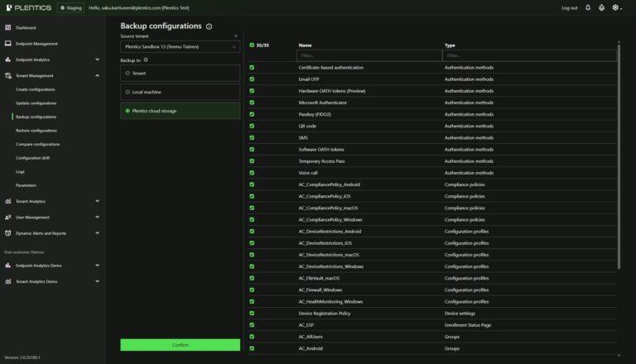Toggle the select-all 35/35 checkbox
The width and height of the screenshot is (636, 364).
pyautogui.click(x=252, y=45)
